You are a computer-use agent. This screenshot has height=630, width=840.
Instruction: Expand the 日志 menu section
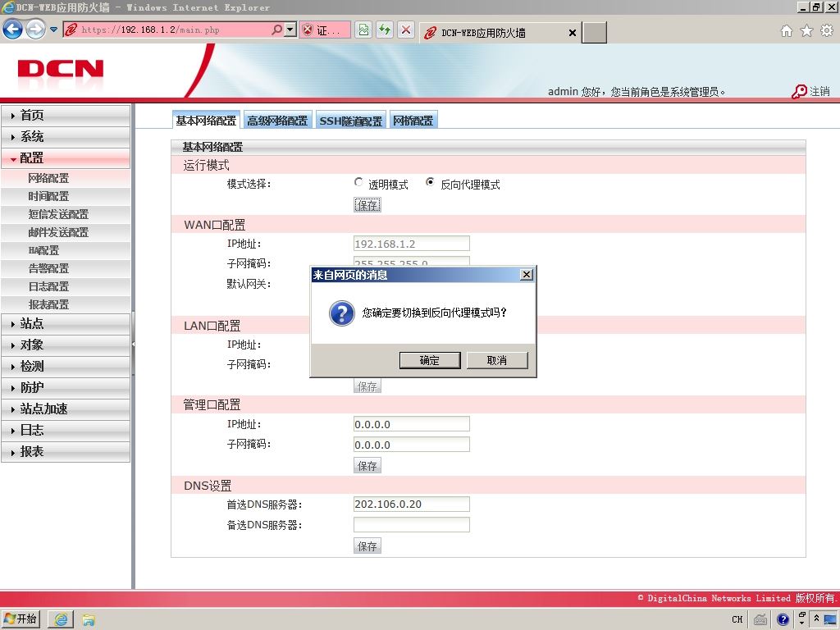(x=66, y=430)
